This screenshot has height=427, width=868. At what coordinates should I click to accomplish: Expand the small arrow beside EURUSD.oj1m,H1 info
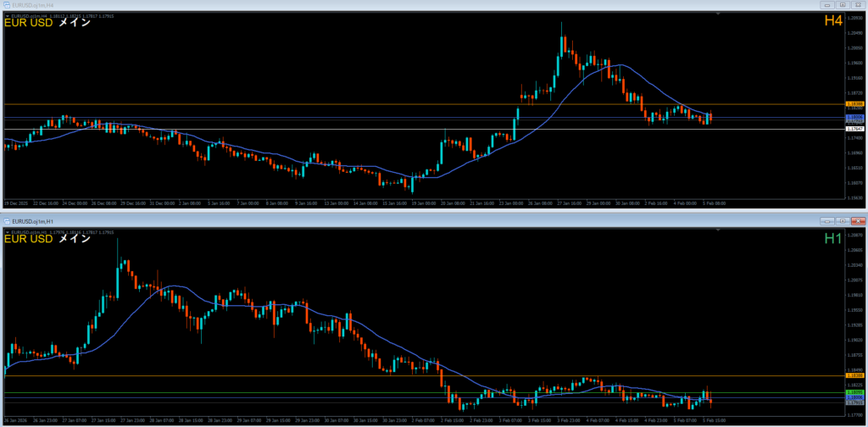pos(7,231)
